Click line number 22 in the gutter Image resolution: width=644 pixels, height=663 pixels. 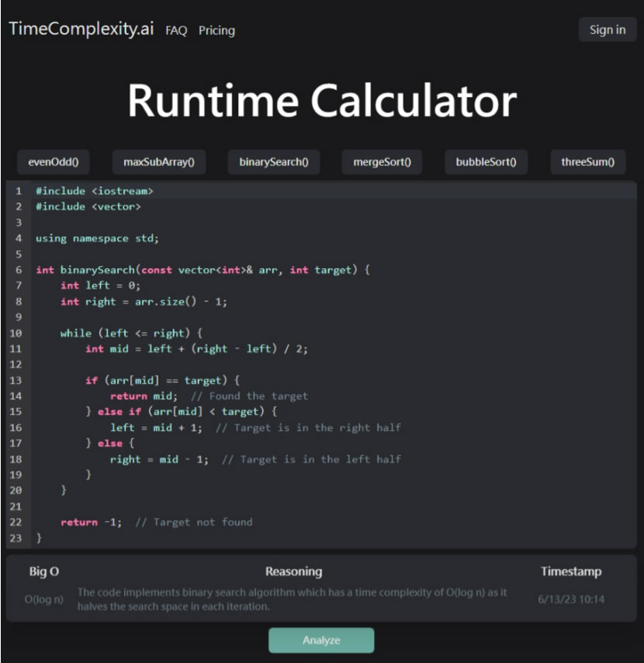pyautogui.click(x=16, y=523)
